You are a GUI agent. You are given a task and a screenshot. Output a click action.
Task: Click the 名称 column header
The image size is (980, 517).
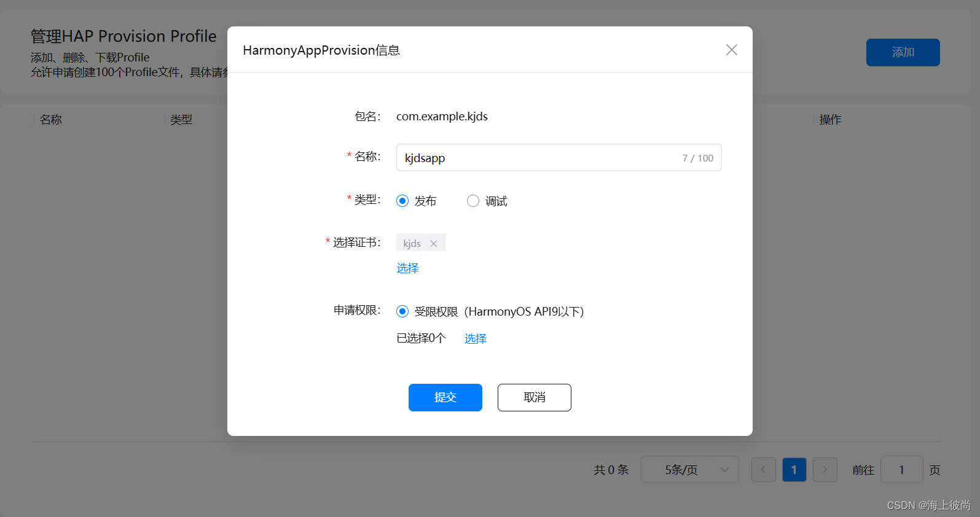(51, 119)
